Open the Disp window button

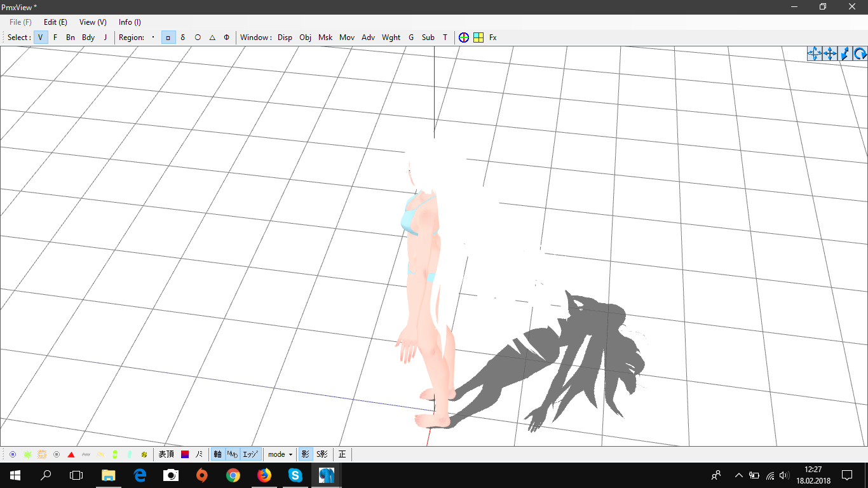click(x=285, y=37)
